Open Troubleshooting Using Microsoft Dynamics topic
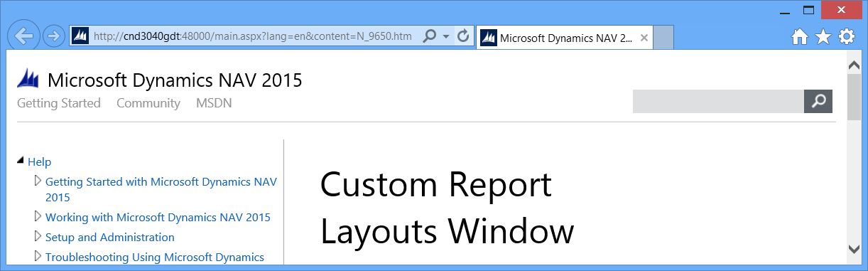 [155, 257]
